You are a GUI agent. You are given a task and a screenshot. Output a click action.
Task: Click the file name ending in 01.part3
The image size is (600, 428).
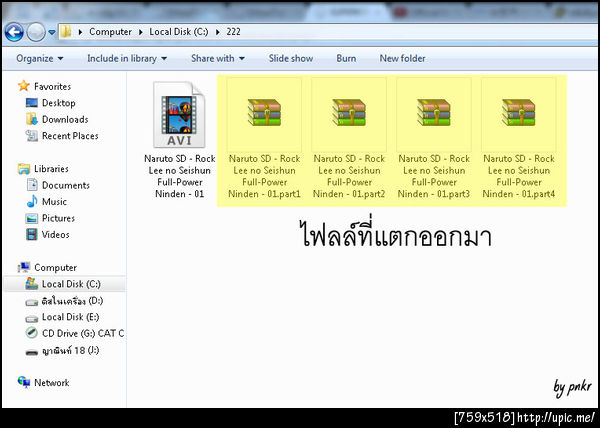click(x=434, y=176)
